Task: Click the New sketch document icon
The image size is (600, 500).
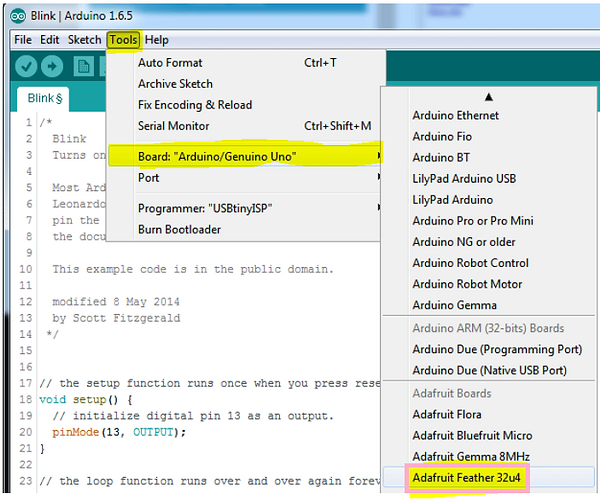Action: [83, 67]
